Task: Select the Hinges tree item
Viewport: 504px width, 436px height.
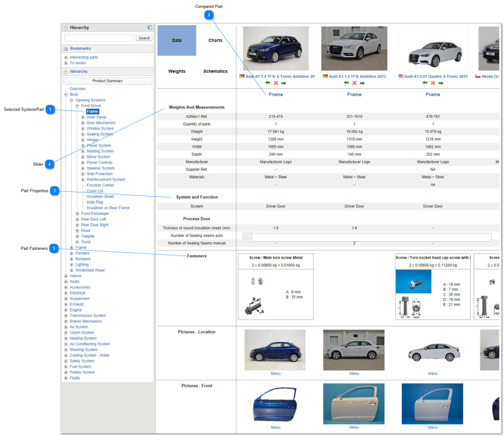Action: (93, 140)
